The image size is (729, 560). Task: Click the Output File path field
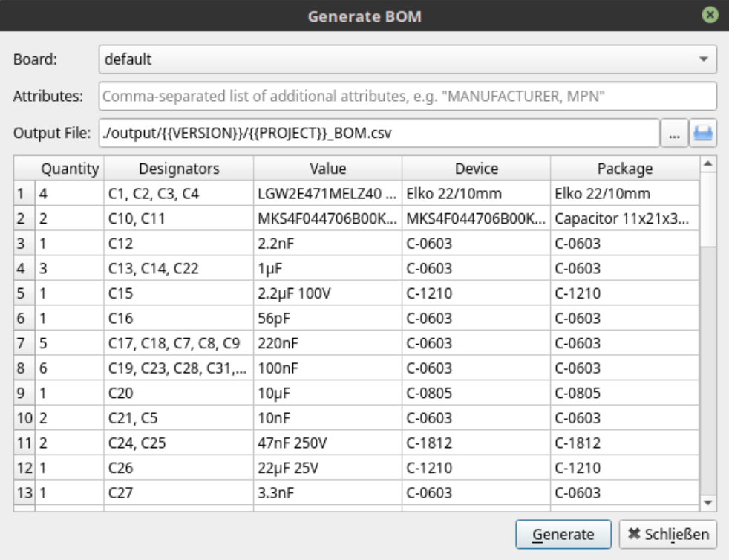click(x=379, y=134)
